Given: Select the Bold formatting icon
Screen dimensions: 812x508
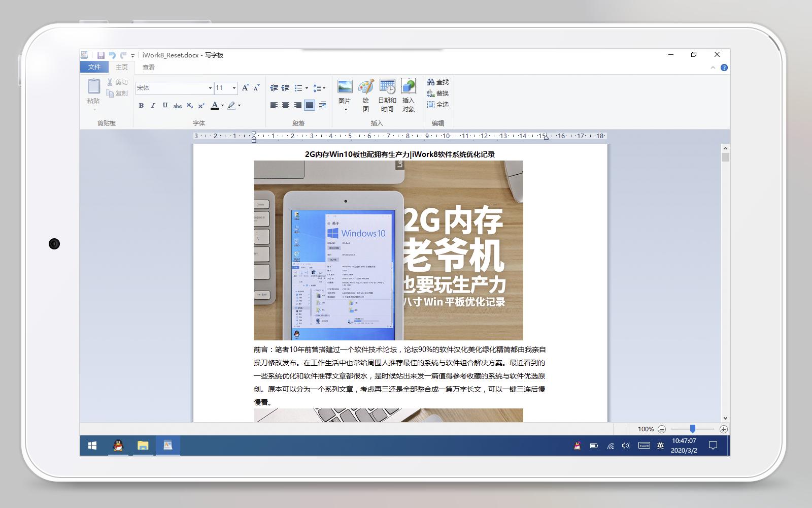Looking at the screenshot, I should [x=141, y=106].
